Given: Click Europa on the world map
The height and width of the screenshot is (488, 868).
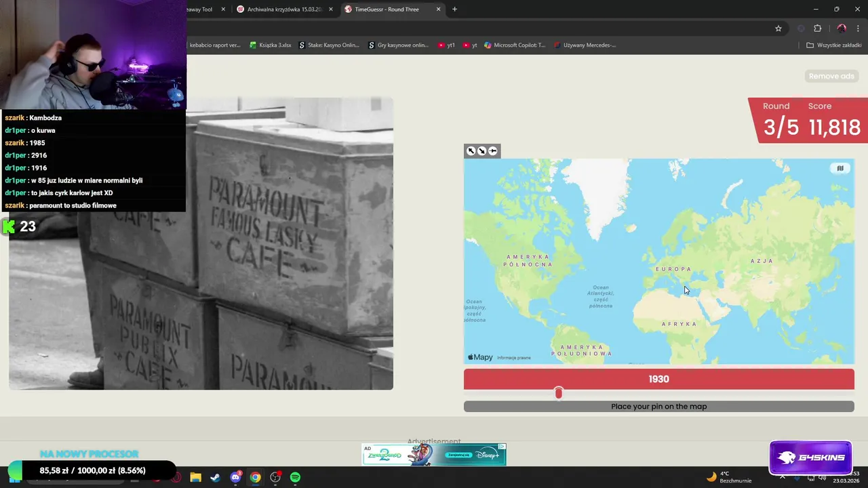Looking at the screenshot, I should [x=673, y=269].
